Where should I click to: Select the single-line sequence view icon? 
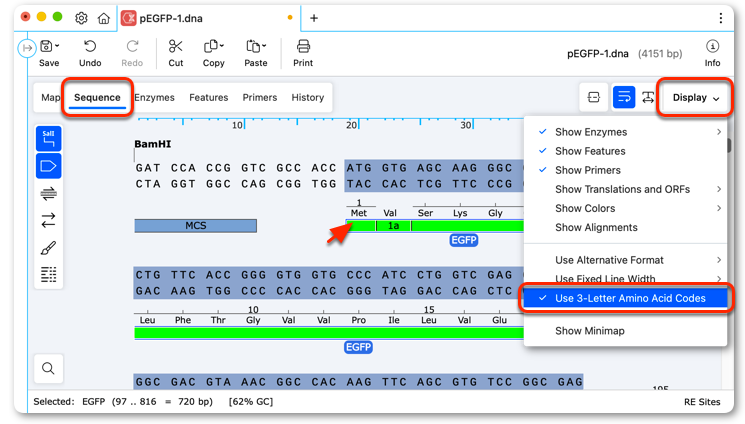(593, 97)
